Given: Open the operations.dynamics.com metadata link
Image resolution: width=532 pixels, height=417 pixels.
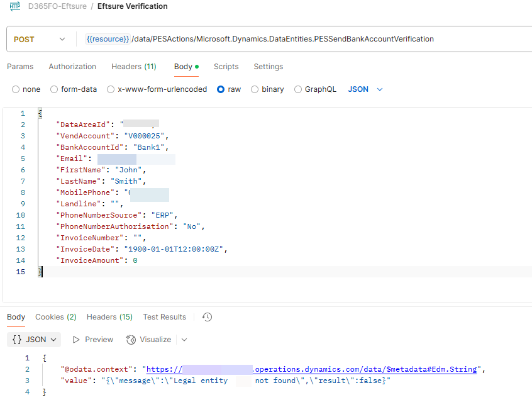Looking at the screenshot, I should pyautogui.click(x=311, y=369).
